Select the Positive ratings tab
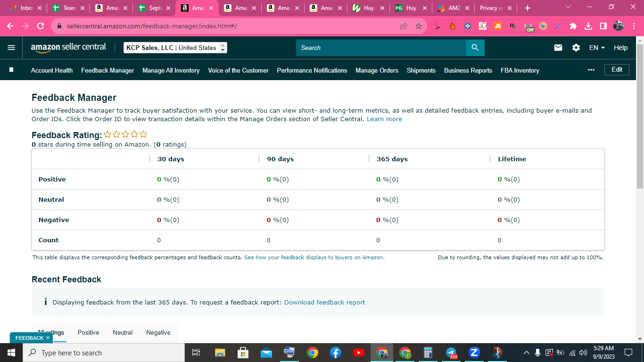 89,332
